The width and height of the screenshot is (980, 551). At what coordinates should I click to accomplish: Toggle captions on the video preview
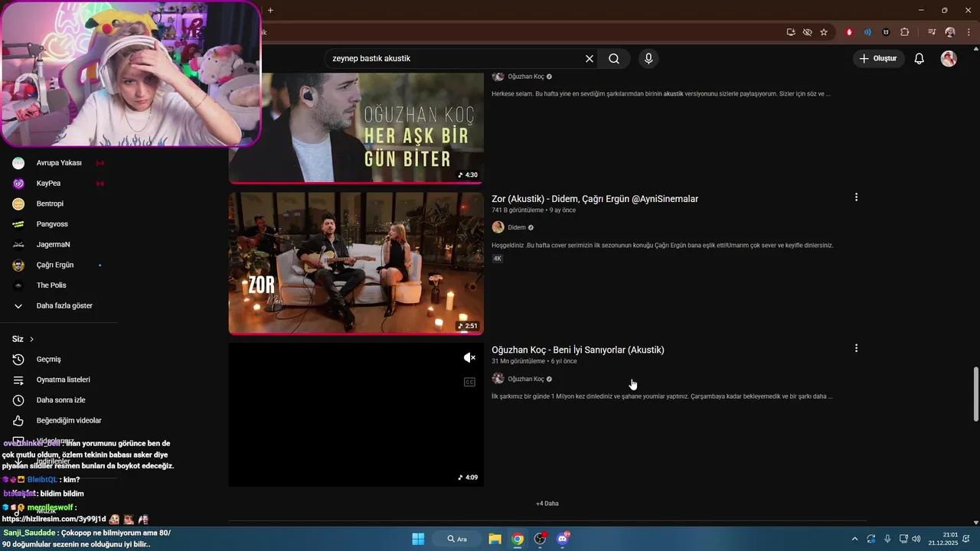click(x=469, y=382)
